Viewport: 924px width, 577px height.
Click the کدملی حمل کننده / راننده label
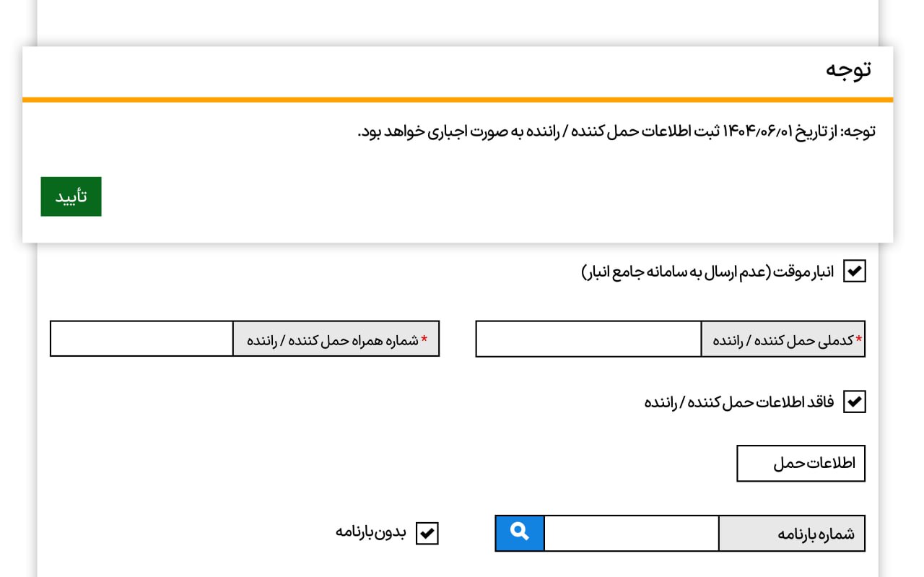coord(783,339)
